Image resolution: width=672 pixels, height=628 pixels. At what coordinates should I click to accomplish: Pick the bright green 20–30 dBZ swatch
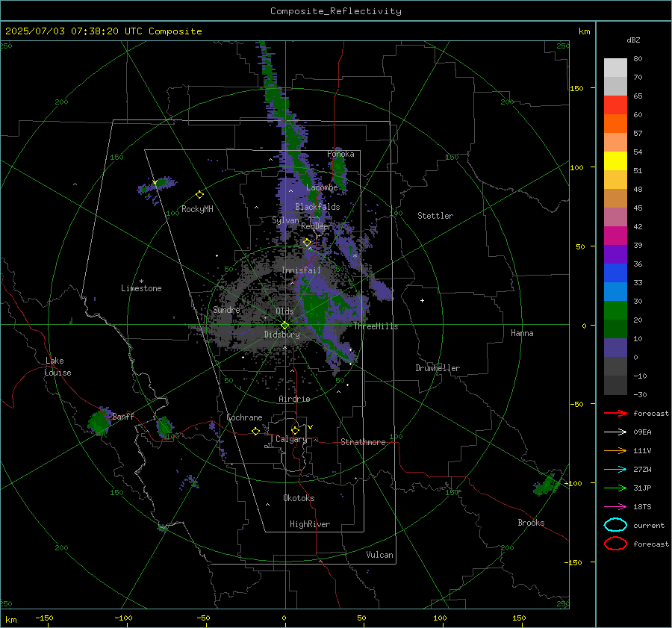click(615, 311)
